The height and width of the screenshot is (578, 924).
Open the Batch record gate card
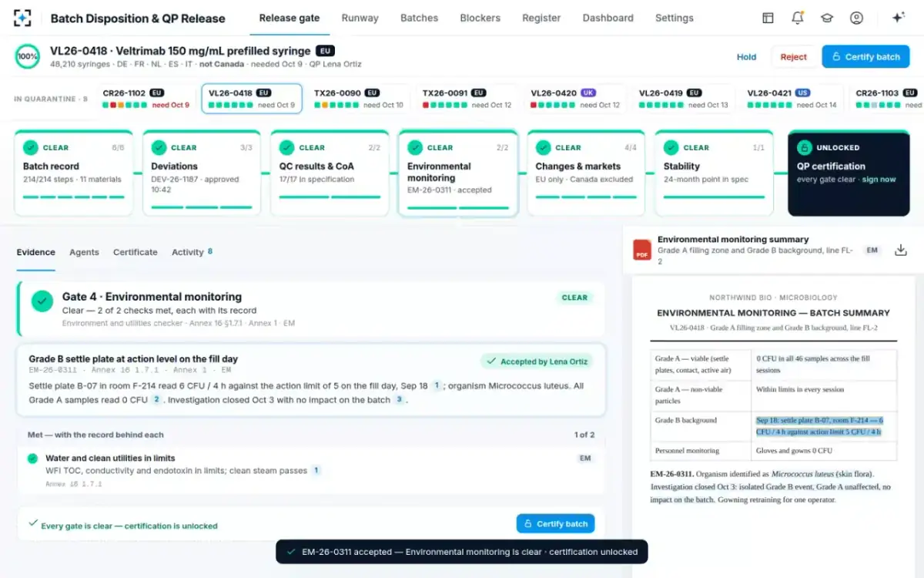click(x=73, y=173)
